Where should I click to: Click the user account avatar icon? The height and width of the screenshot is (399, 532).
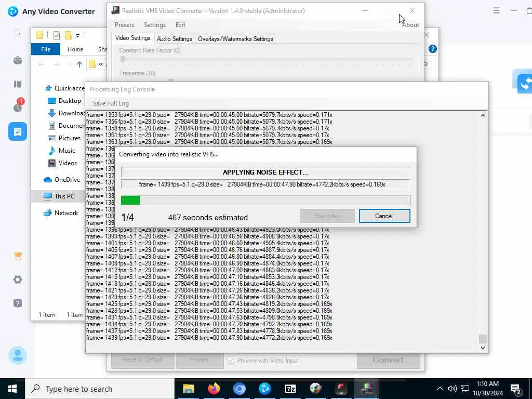click(18, 355)
